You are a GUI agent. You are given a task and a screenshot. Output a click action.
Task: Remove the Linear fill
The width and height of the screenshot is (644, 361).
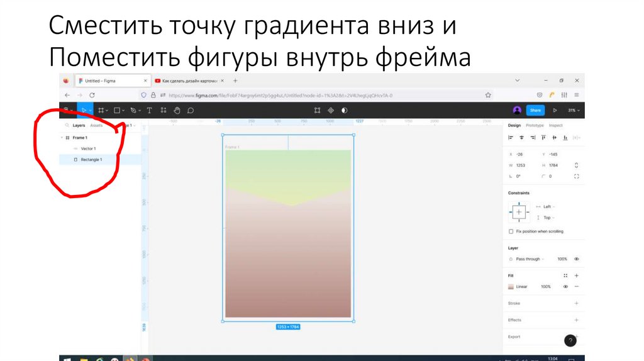[x=576, y=287]
